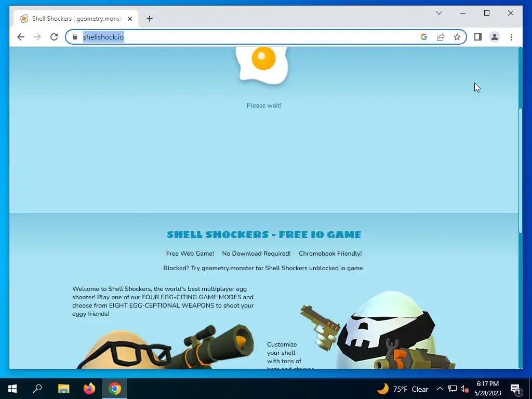Click the geometry.monster unblocked notice
Screen dimensions: 532x399
(264, 268)
